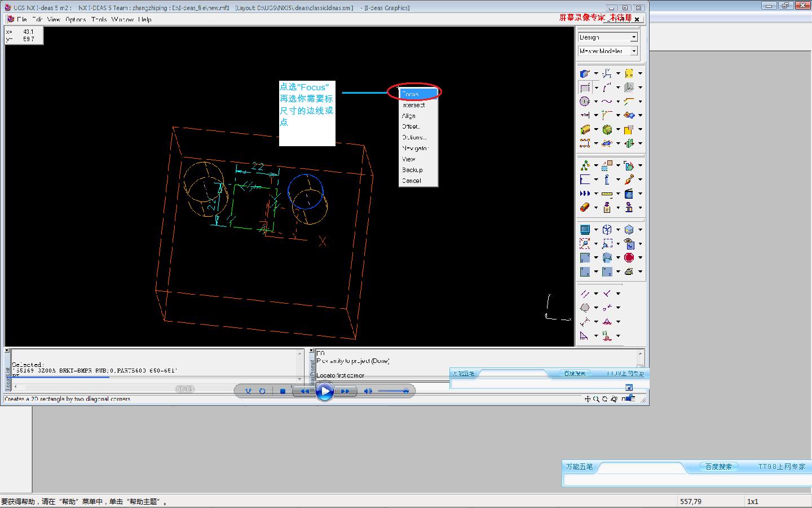
Task: Click the fast-forward button in player
Action: click(345, 391)
